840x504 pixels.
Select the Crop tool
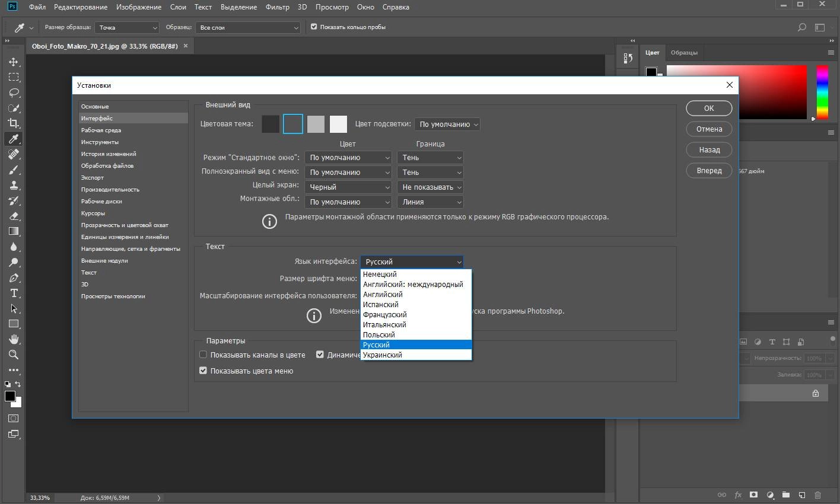click(13, 123)
